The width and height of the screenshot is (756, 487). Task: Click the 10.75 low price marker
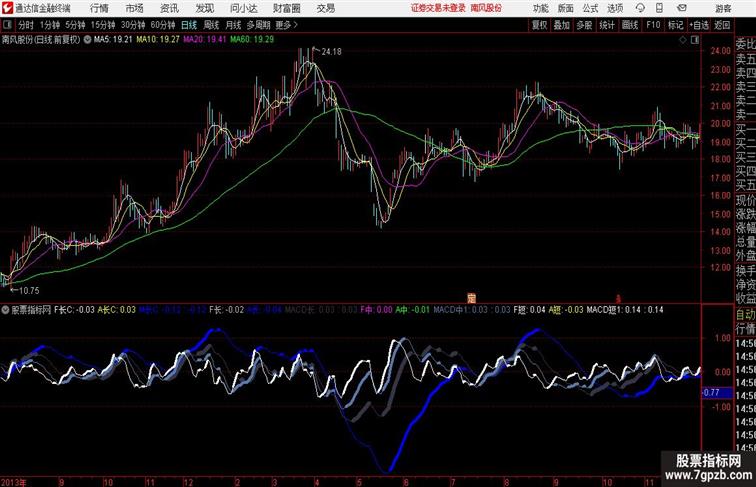pos(29,290)
